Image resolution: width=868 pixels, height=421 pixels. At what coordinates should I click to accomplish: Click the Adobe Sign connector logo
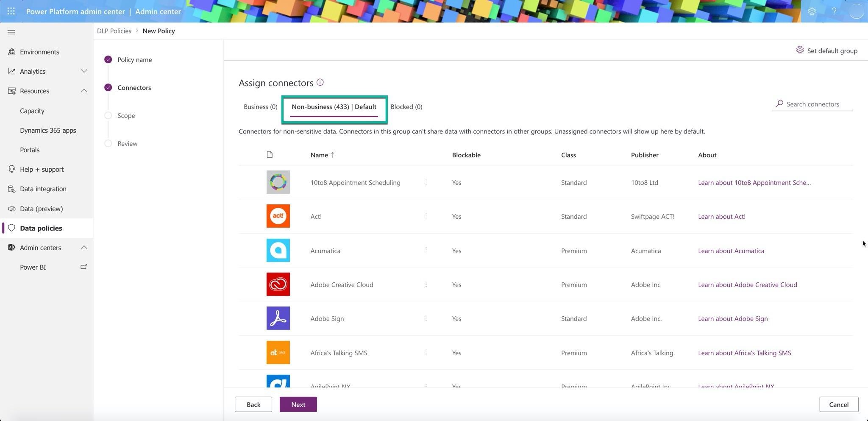(278, 318)
